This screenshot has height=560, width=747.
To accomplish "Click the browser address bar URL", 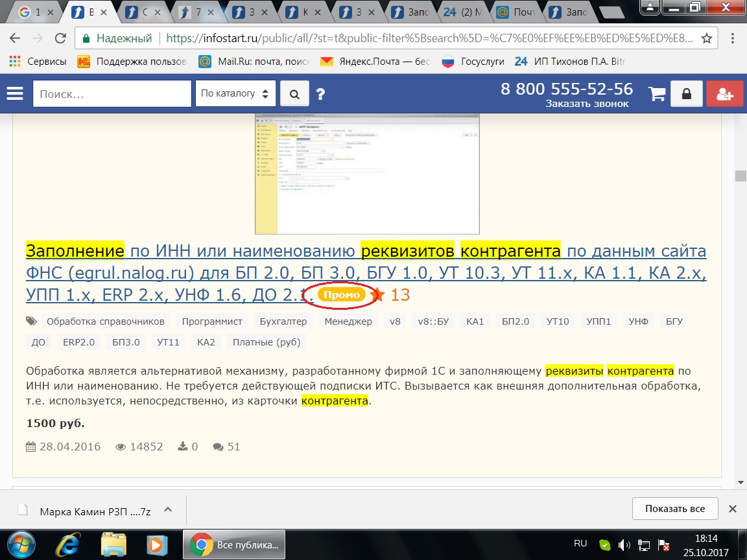I will pos(429,39).
